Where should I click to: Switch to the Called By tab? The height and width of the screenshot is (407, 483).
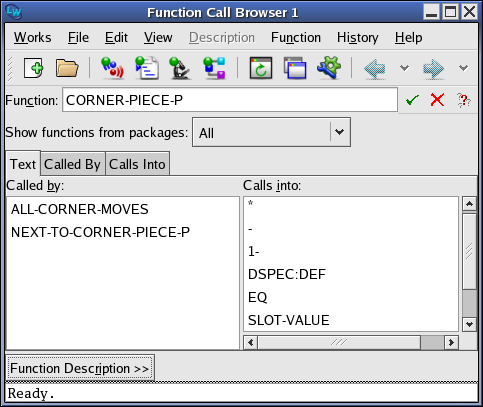click(x=72, y=164)
